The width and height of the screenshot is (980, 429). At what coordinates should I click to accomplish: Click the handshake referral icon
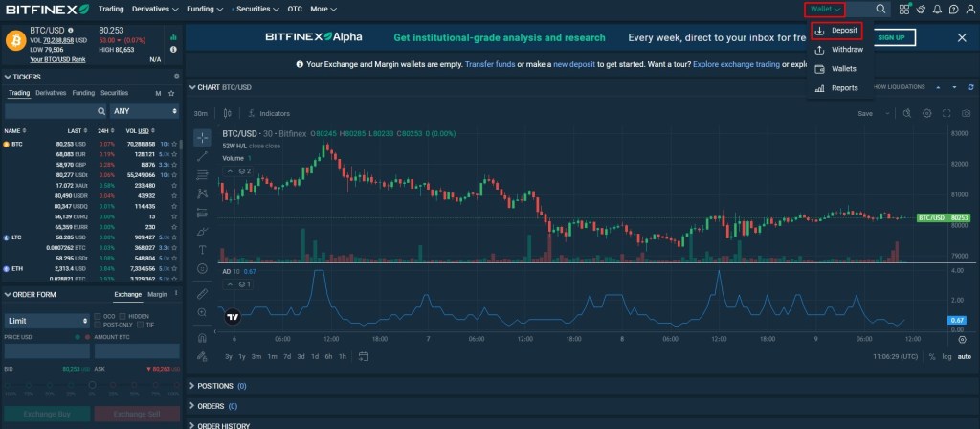click(921, 9)
